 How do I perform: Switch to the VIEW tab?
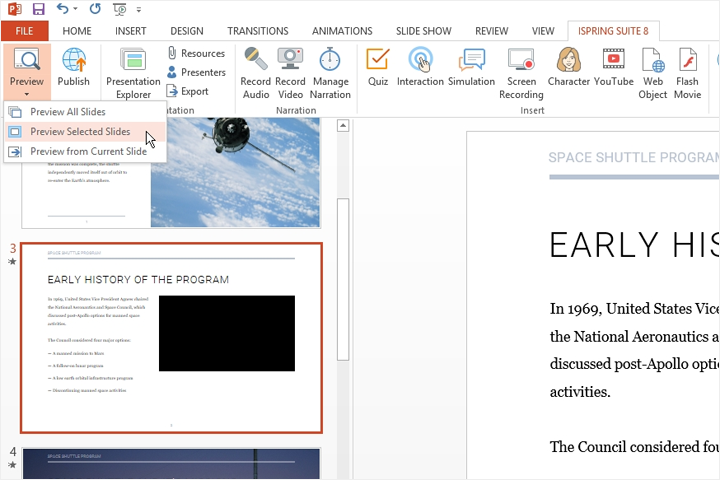point(543,31)
